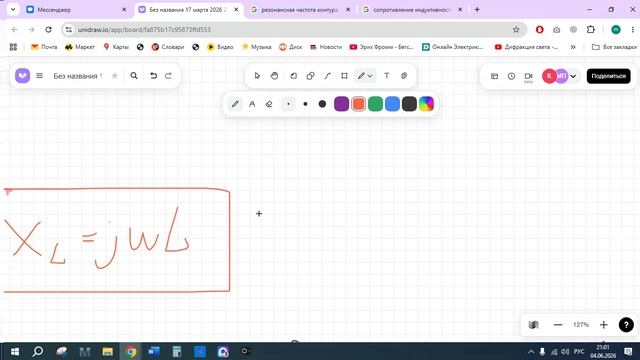Viewport: 640px width, 360px height.
Task: Open the Карты bookmark
Action: (x=116, y=47)
